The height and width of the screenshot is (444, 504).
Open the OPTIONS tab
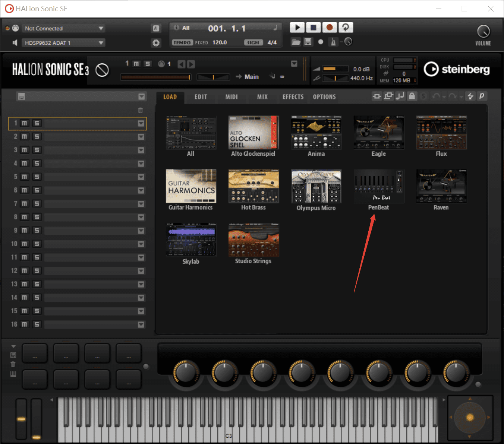click(x=324, y=97)
